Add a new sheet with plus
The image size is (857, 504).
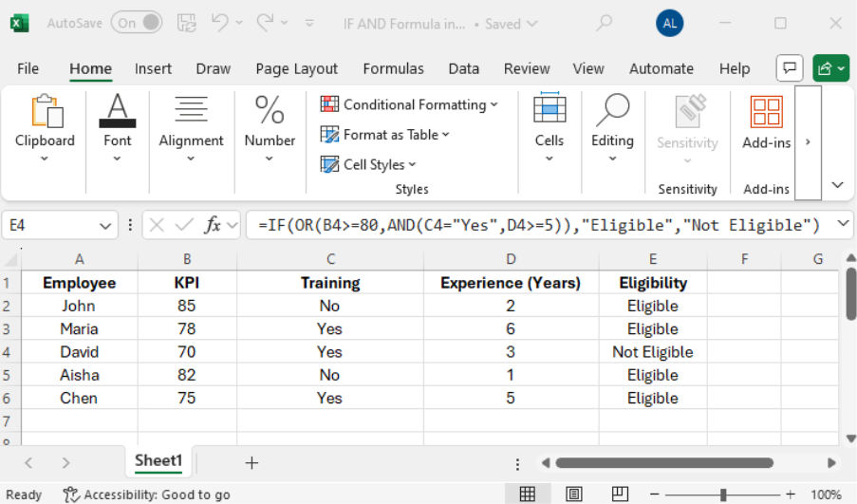coord(252,463)
